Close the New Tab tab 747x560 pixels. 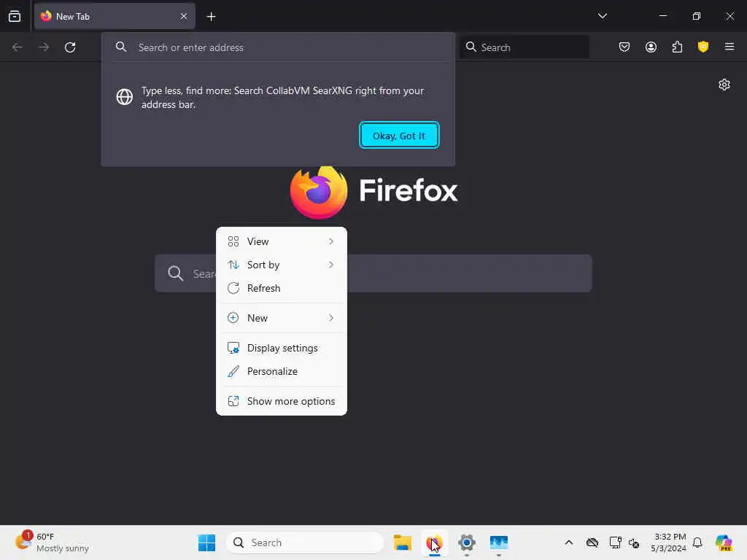coord(184,16)
